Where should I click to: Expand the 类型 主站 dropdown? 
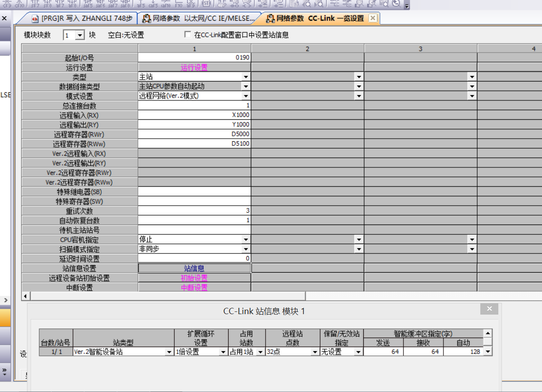point(246,77)
